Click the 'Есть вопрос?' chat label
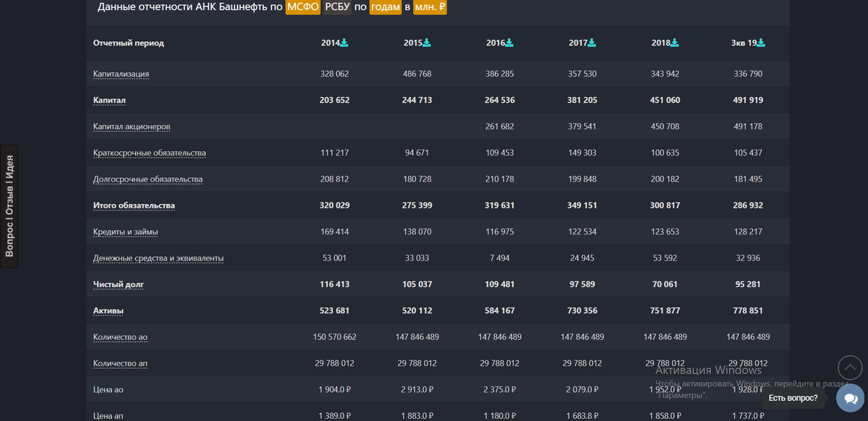This screenshot has width=868, height=421. pos(793,398)
